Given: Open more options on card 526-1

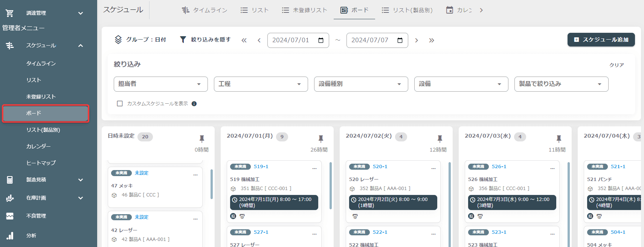Looking at the screenshot, I should tap(552, 169).
